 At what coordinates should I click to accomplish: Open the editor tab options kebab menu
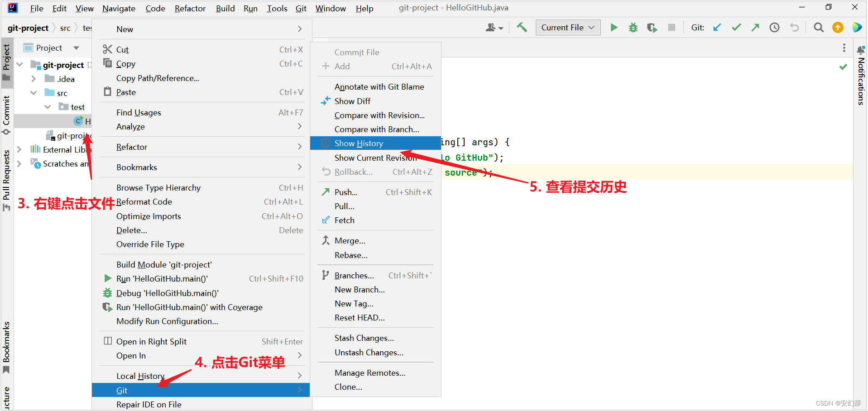click(844, 48)
